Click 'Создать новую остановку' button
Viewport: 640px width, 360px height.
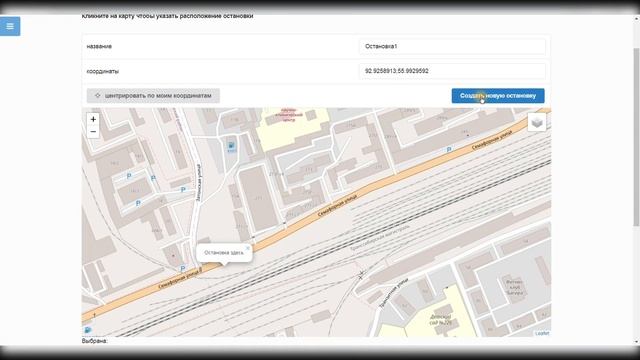click(x=498, y=96)
